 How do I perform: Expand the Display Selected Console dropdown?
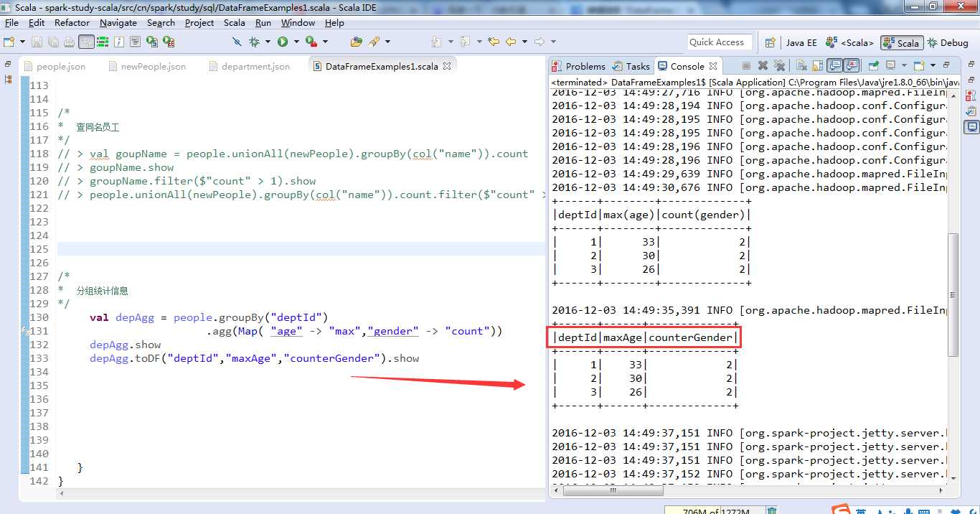pos(904,65)
